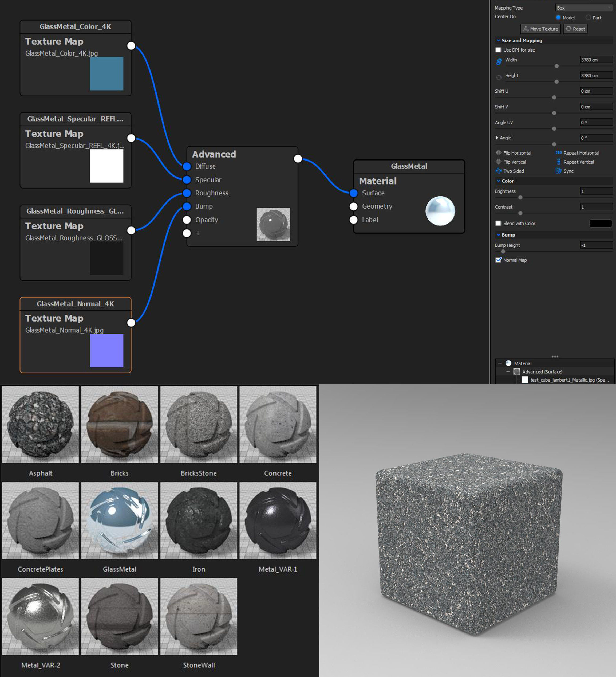This screenshot has width=616, height=677.
Task: Open the Mapping Type dropdown
Action: (584, 8)
